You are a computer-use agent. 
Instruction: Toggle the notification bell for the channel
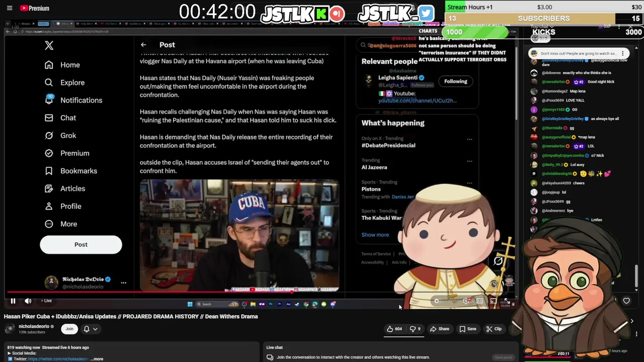click(87, 329)
